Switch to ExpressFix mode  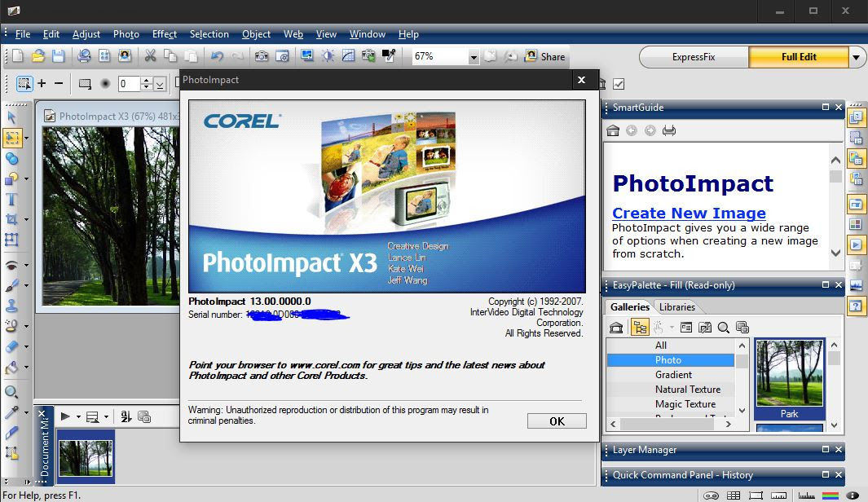(x=694, y=57)
